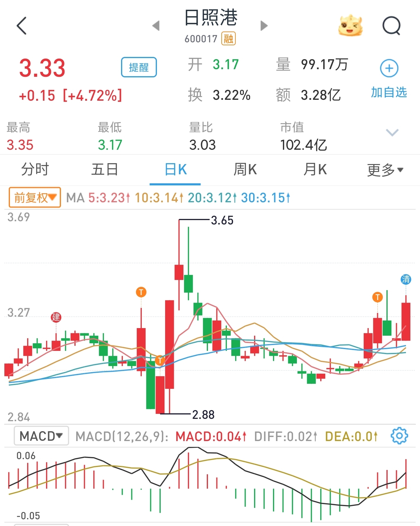Tap the current price 3.33
The height and width of the screenshot is (526, 420).
42,68
